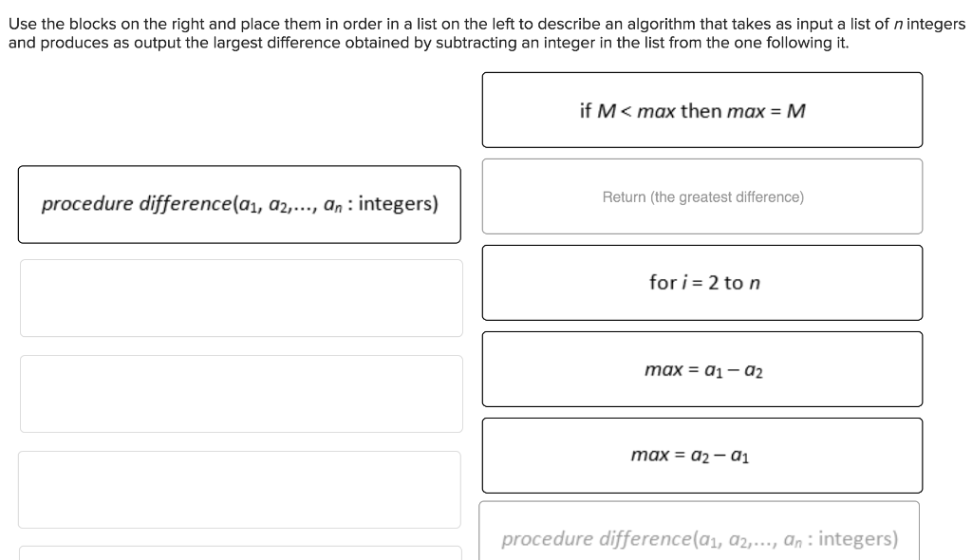Select the bottom procedure header block on the right

[x=702, y=537]
